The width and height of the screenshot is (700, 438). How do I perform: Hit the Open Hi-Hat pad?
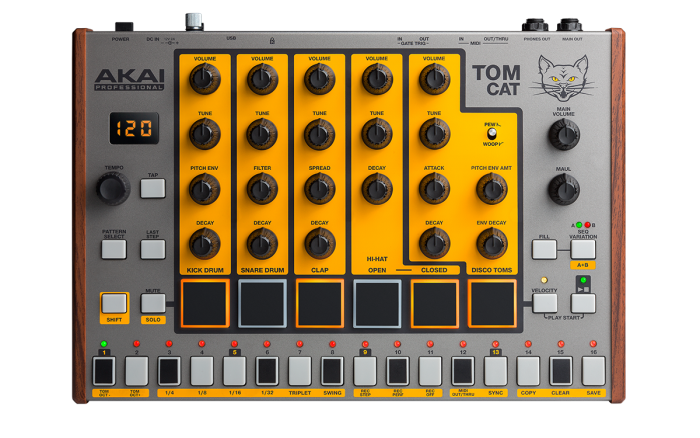[x=377, y=304]
